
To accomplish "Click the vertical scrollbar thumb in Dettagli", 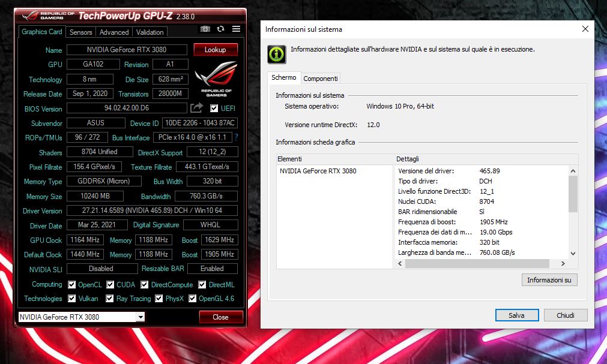I will click(x=573, y=194).
